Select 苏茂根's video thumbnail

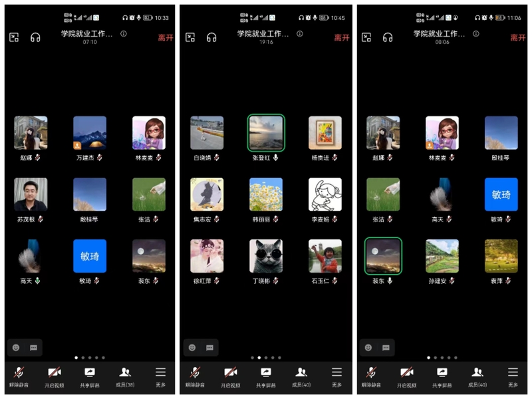[x=31, y=194]
